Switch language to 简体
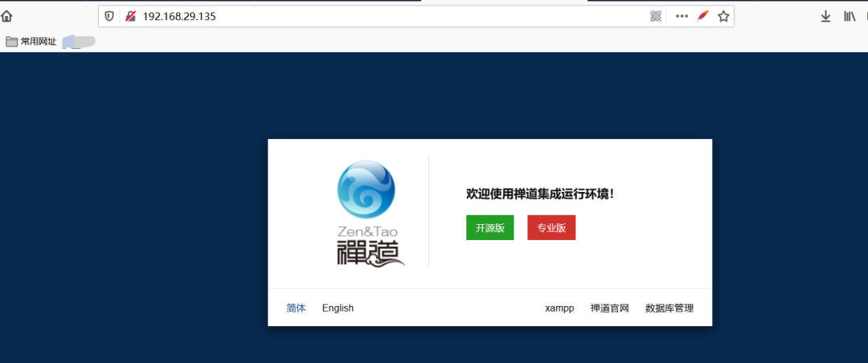868x363 pixels. pyautogui.click(x=296, y=308)
